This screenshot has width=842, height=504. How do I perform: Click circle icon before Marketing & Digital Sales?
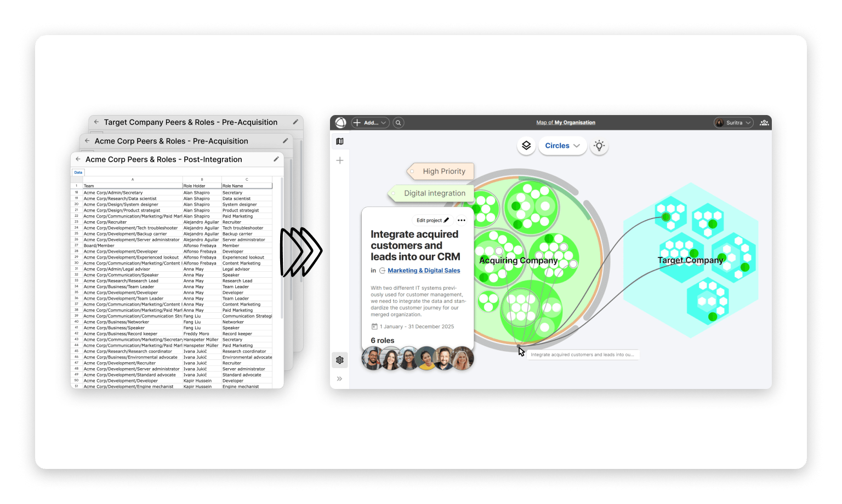pyautogui.click(x=383, y=271)
